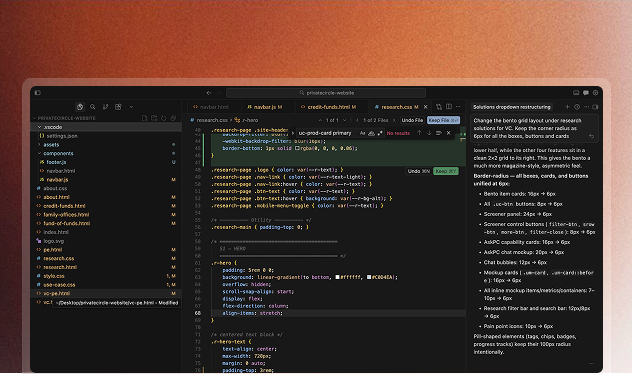
Task: Click inline Undo button for diff hunk
Action: tap(418, 171)
